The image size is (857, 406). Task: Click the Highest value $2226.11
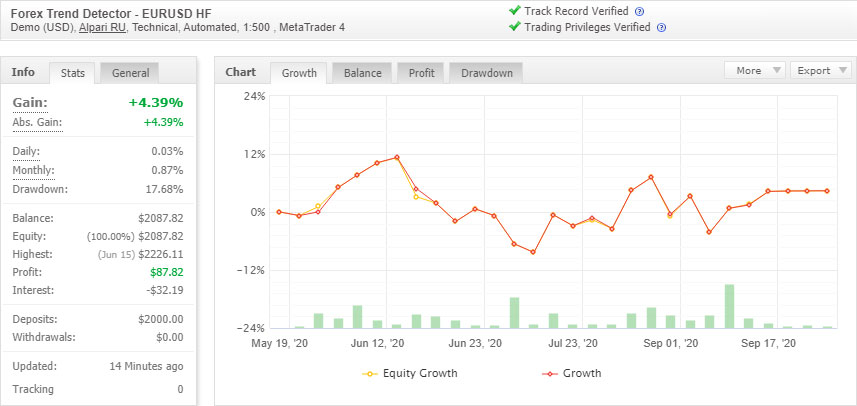161,254
